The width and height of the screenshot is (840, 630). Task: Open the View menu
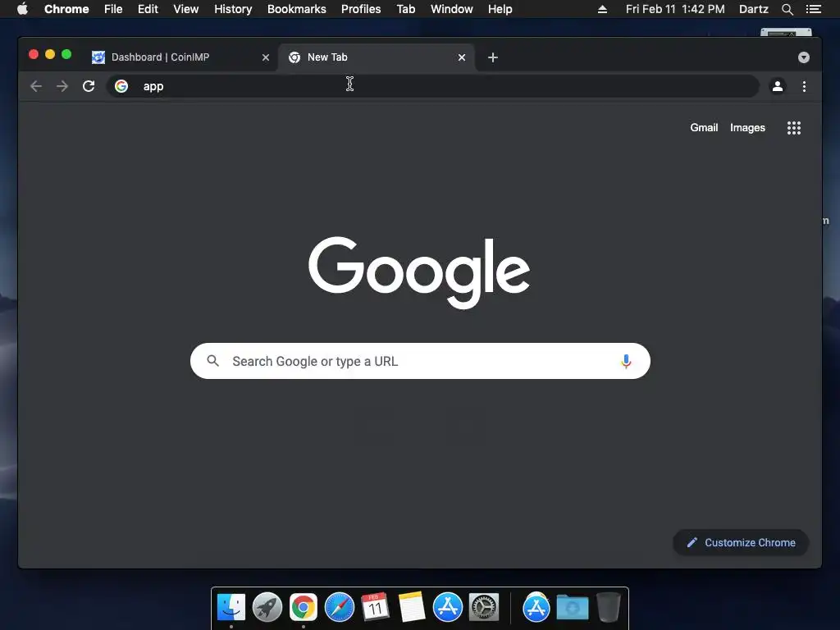[x=186, y=9]
